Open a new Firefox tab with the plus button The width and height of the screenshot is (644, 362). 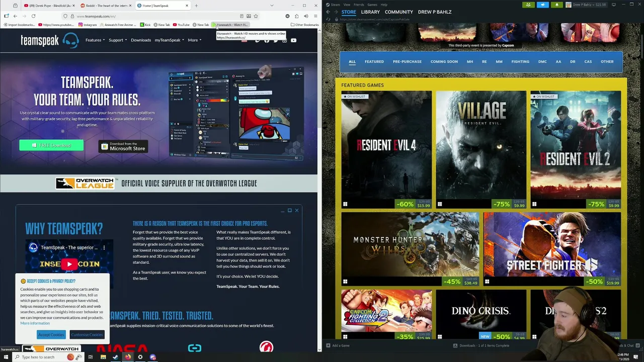[196, 6]
